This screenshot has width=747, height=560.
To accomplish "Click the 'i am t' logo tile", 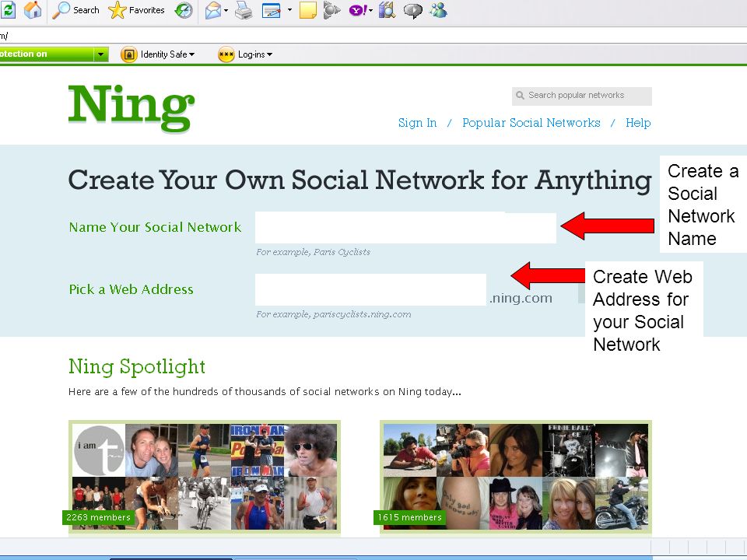I will tap(99, 450).
